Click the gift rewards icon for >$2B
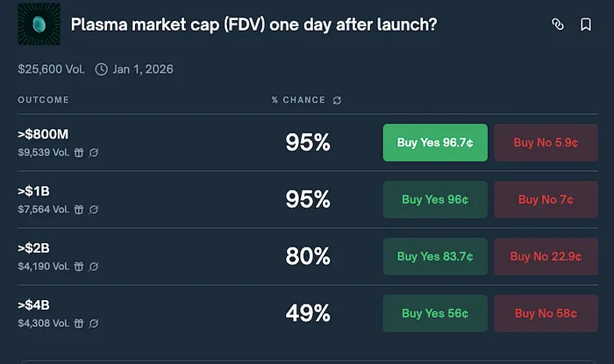 click(79, 267)
